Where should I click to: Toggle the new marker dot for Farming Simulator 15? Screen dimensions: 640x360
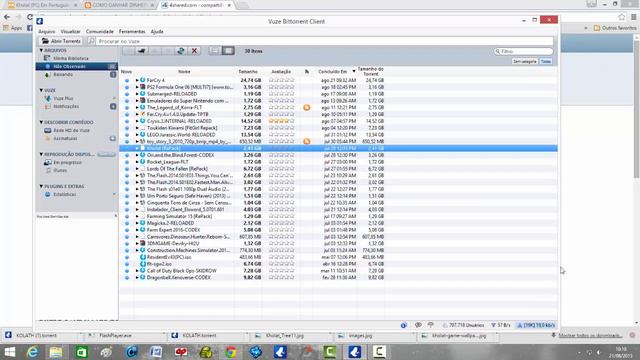(127, 216)
